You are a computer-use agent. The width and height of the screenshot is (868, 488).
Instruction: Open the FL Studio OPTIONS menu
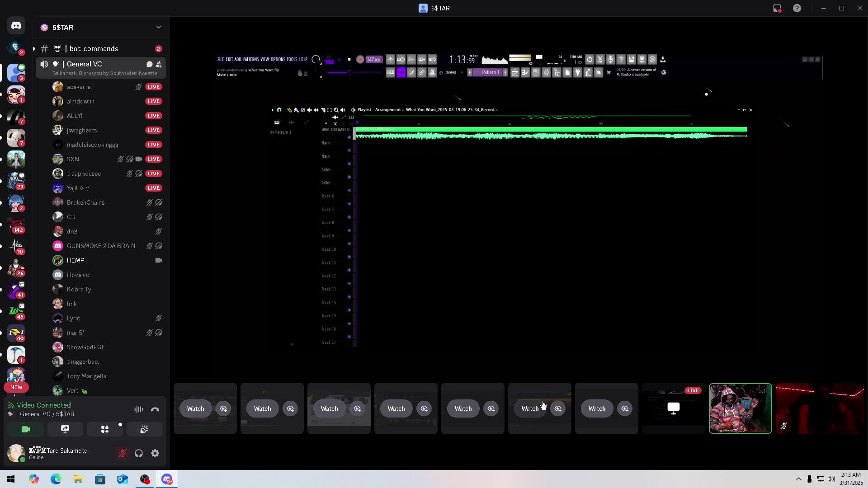278,59
